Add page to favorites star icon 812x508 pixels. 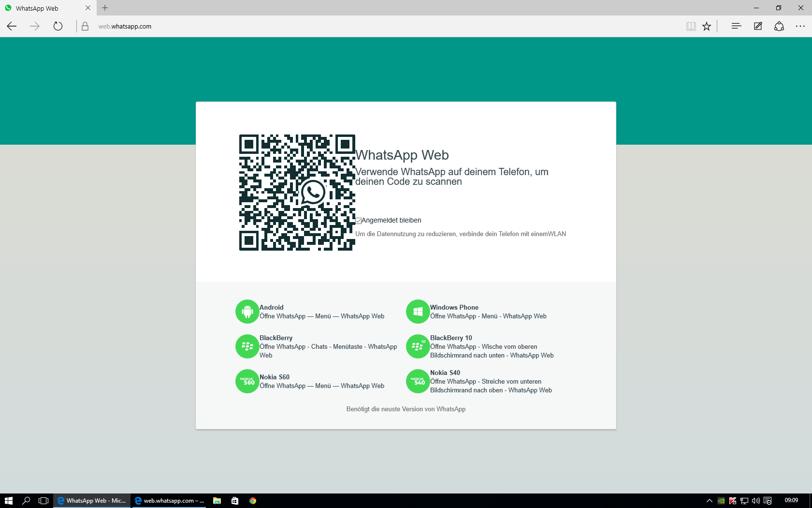pos(707,26)
